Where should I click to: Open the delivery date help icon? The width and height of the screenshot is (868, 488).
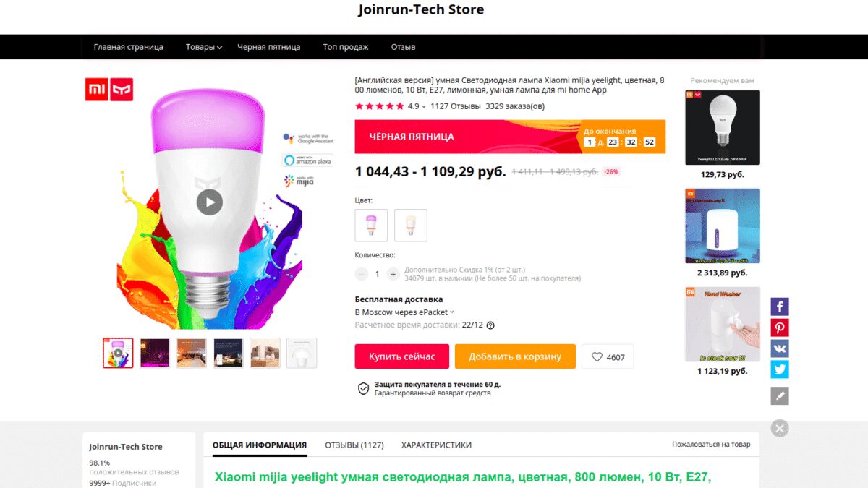point(490,325)
